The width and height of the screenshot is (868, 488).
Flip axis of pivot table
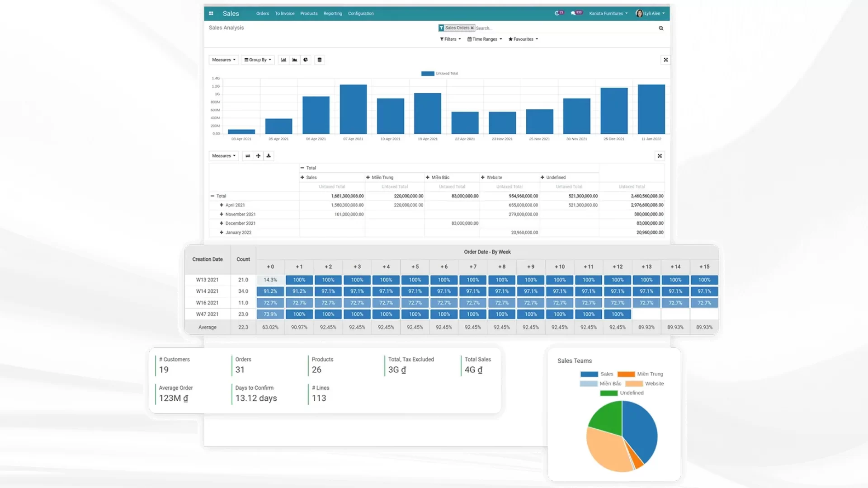point(248,156)
